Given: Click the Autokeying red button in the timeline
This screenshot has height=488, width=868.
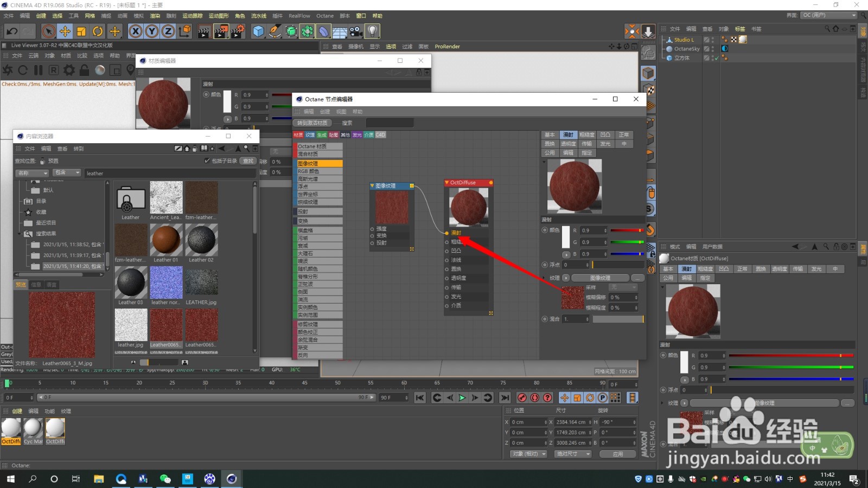Looking at the screenshot, I should [535, 397].
